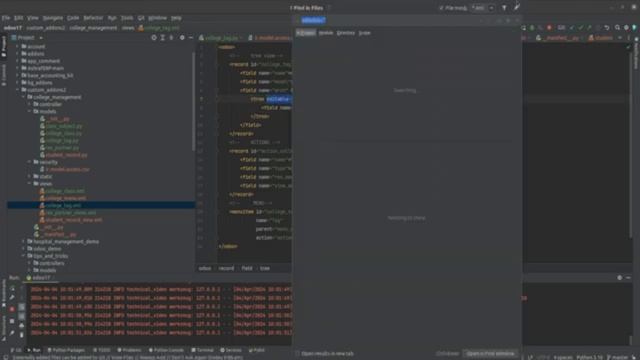Open Search Everywhere magnifier icon

[617, 28]
